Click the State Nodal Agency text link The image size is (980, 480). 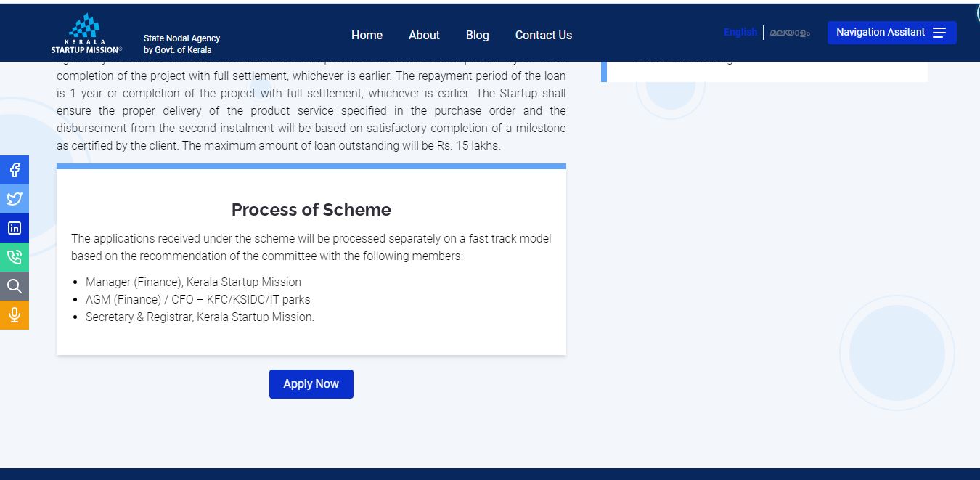click(x=181, y=42)
